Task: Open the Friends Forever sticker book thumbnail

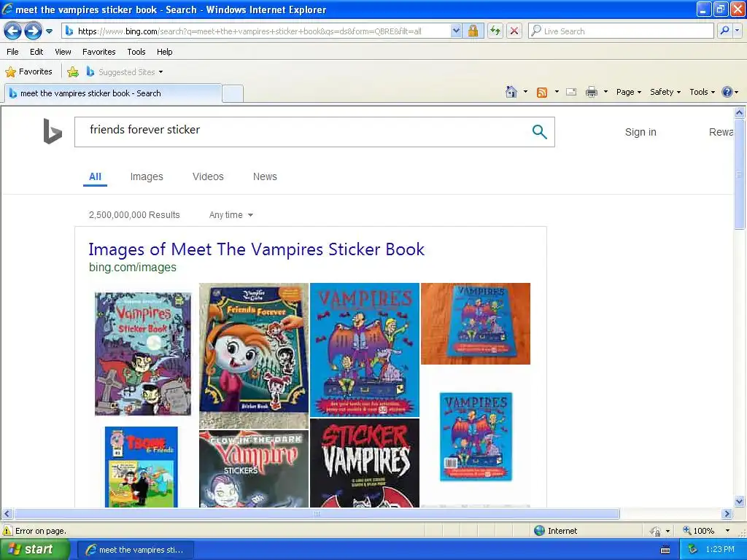Action: pos(254,356)
